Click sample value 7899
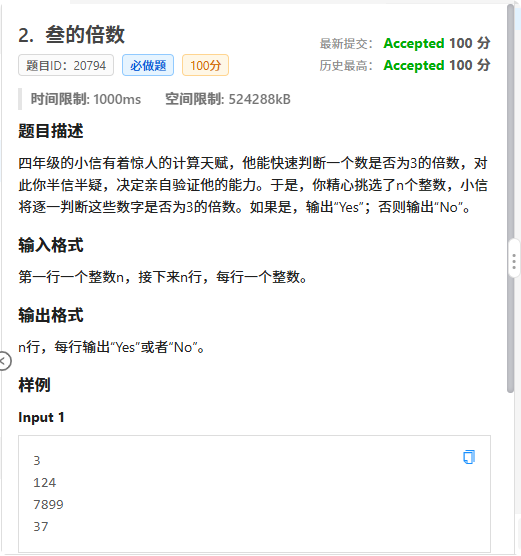This screenshot has width=521, height=556. point(48,505)
